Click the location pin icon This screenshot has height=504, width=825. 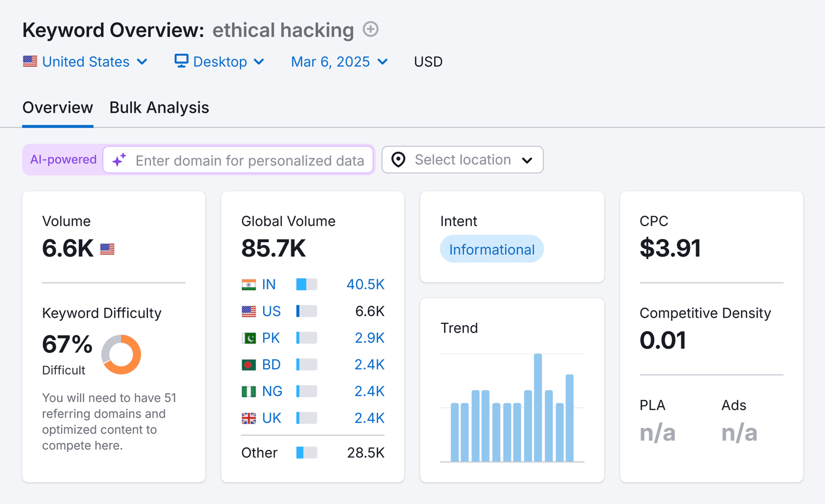pos(398,160)
